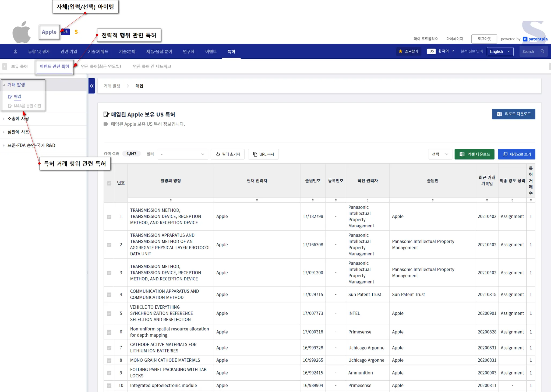This screenshot has width=551, height=392.
Task: Toggle the select-all header checkbox
Action: (x=109, y=183)
